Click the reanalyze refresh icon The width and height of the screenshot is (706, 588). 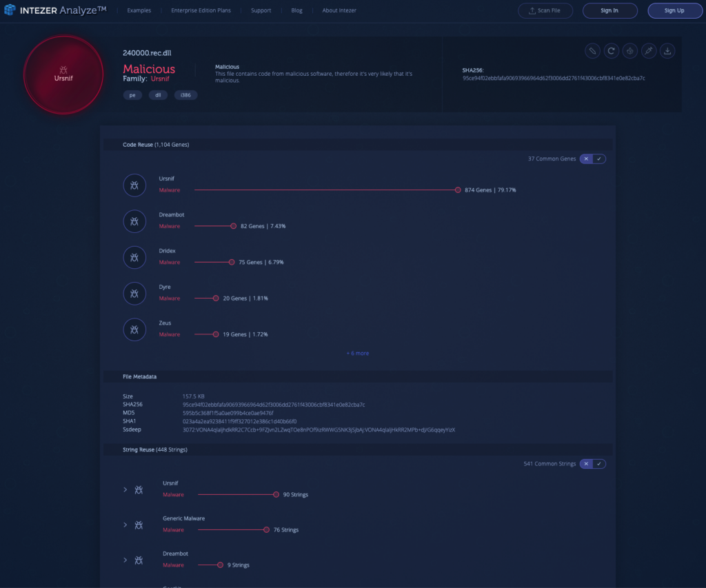pos(611,50)
